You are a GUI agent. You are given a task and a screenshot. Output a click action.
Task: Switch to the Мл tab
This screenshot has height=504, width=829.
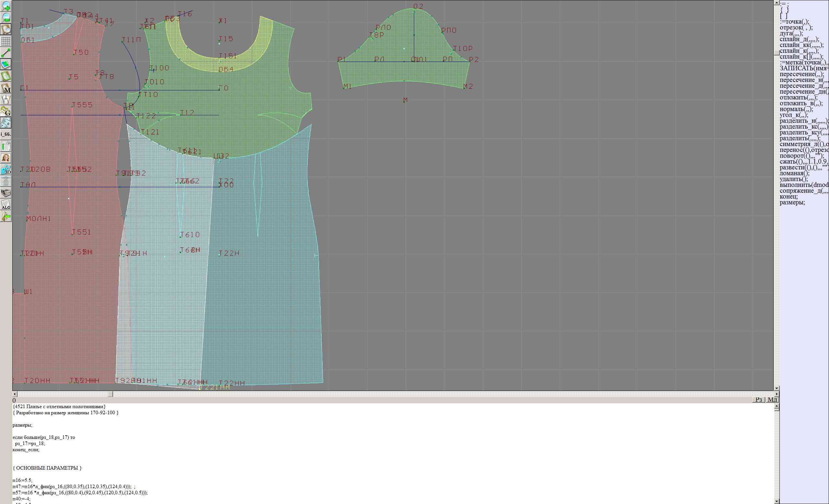coord(772,399)
